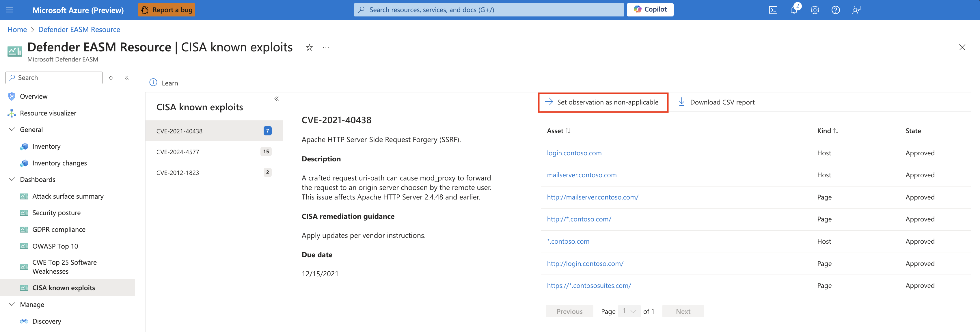Image resolution: width=980 pixels, height=332 pixels.
Task: Click the mailserver.contoso.com asset link
Action: [x=581, y=174]
